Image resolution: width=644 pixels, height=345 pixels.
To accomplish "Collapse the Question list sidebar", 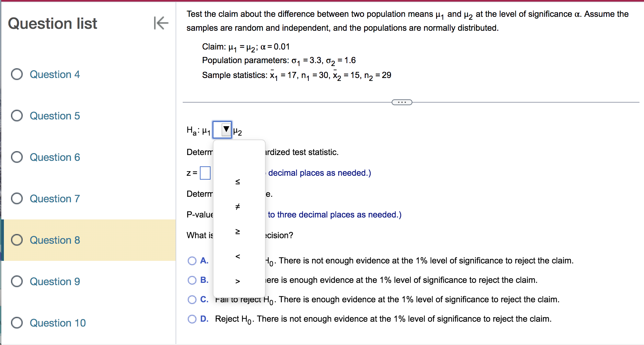I will (x=161, y=23).
